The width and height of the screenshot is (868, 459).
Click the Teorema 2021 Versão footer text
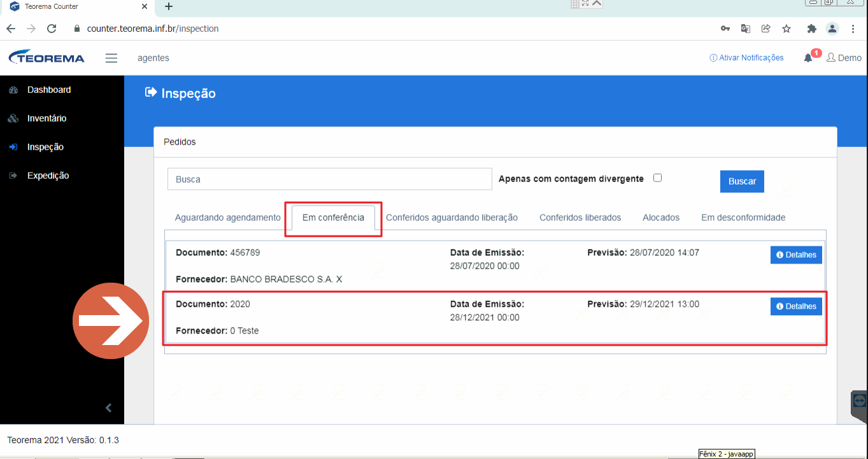tap(63, 440)
